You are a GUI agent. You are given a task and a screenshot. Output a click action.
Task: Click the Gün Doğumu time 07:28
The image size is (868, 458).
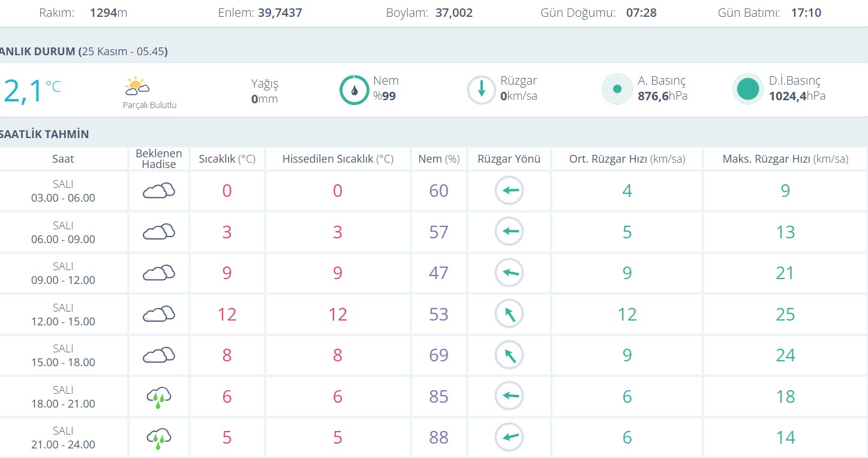click(x=641, y=13)
